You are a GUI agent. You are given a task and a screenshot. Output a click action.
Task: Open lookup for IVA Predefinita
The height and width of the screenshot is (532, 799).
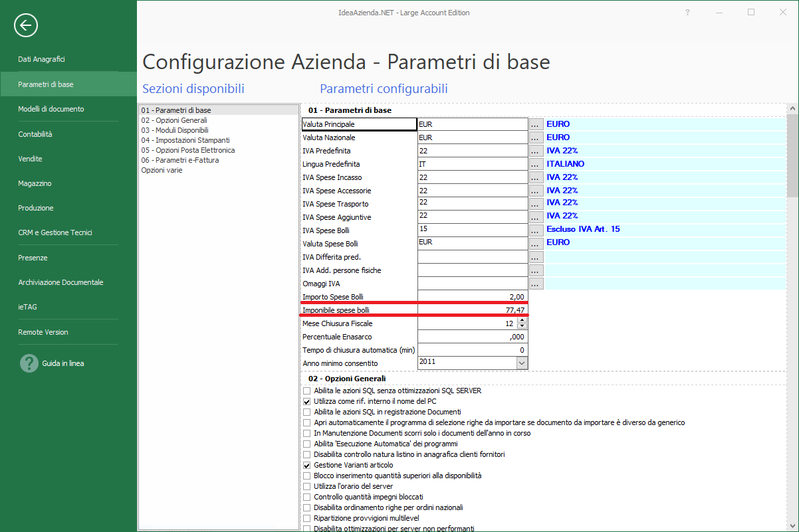coord(536,151)
